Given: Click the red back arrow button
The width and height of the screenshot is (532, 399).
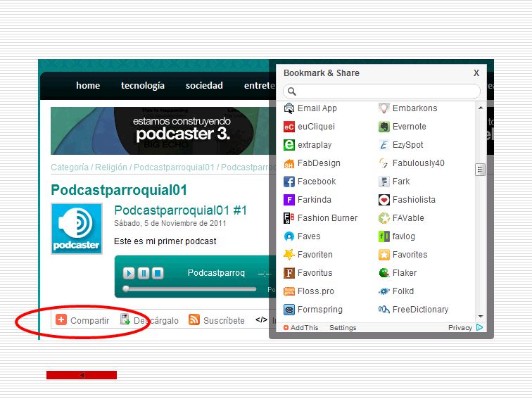Looking at the screenshot, I should click(x=82, y=375).
